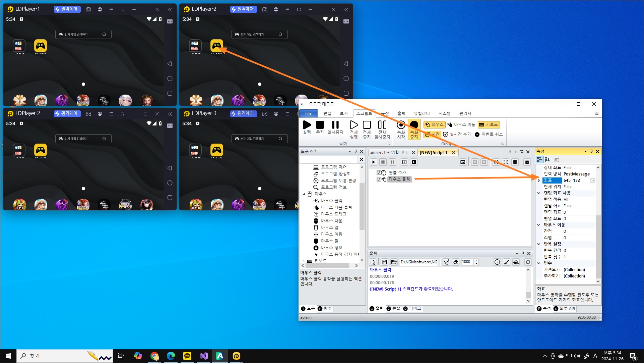Uncheck the 핸들 추가 step checkbox
The height and width of the screenshot is (363, 644).
click(379, 172)
